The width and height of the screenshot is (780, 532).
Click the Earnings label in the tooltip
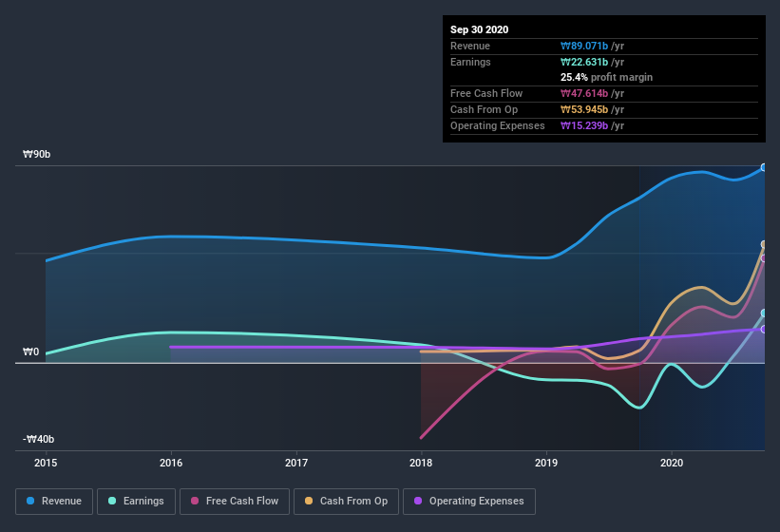(x=470, y=62)
